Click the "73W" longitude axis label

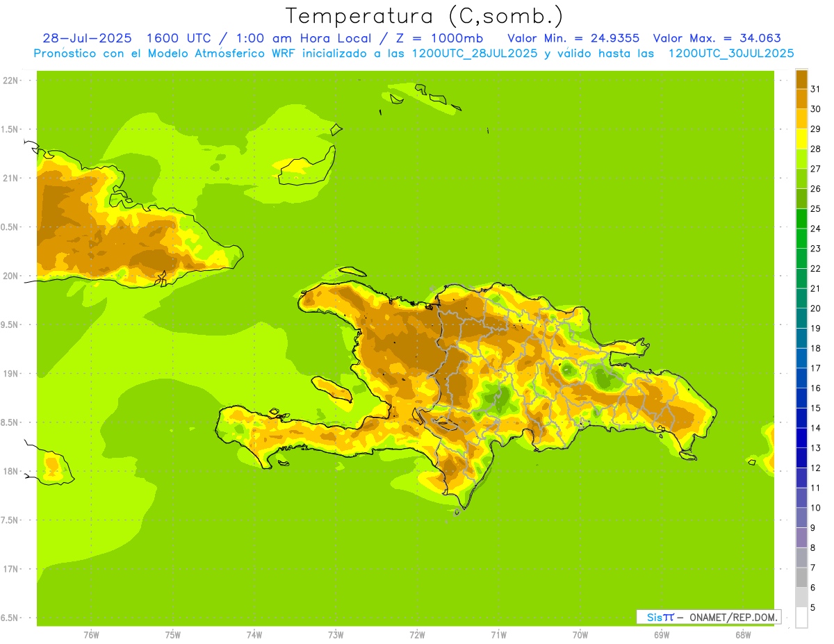point(336,635)
